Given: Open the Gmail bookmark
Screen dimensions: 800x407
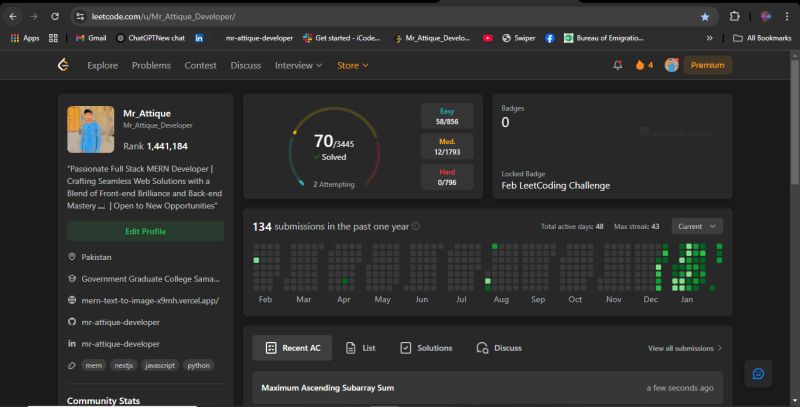Looking at the screenshot, I should 91,38.
